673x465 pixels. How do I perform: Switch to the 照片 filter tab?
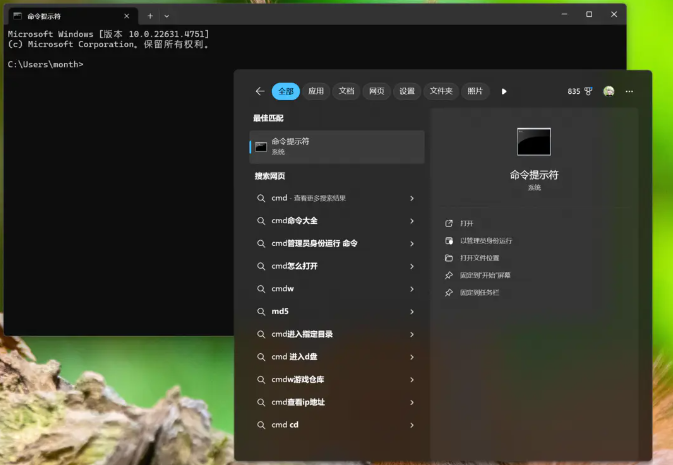[475, 91]
